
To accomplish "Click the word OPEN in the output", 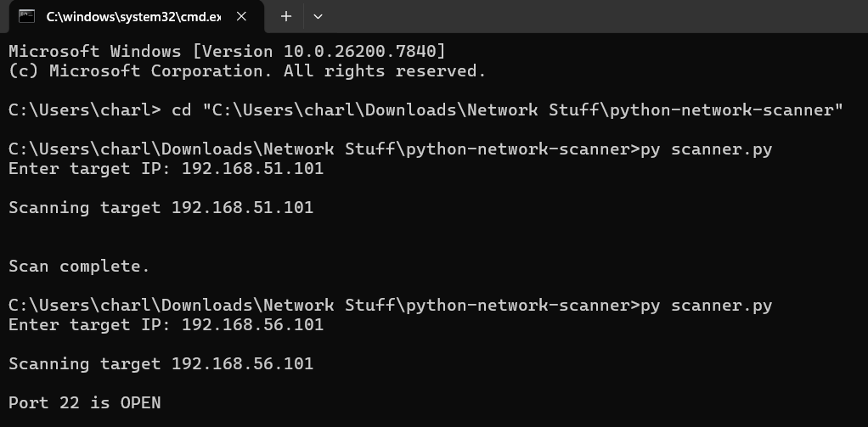I will click(140, 402).
